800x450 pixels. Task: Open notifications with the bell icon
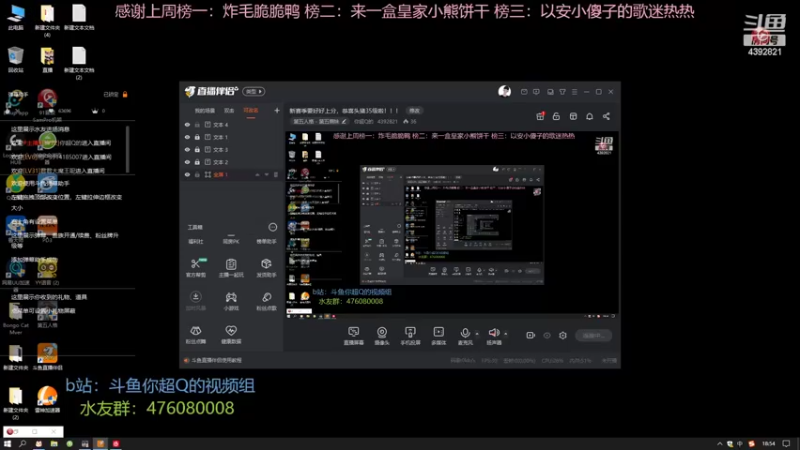coord(589,116)
